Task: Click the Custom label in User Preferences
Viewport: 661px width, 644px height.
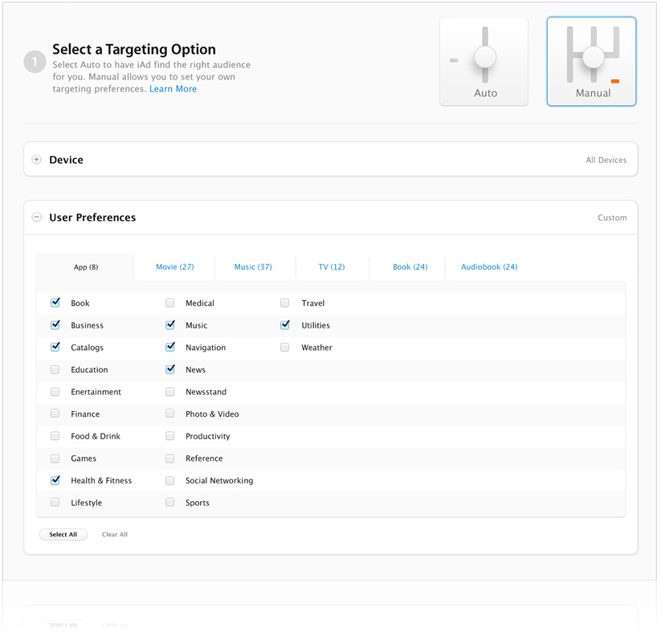Action: pyautogui.click(x=611, y=218)
